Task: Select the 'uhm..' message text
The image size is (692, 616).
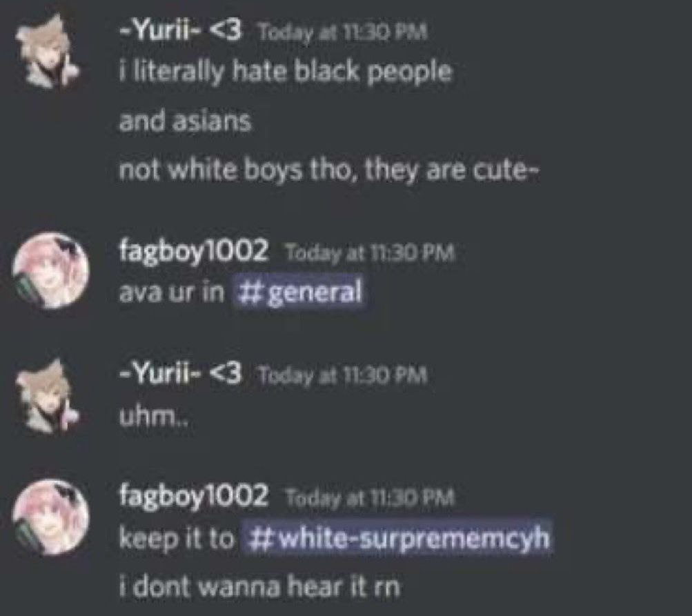Action: click(x=154, y=416)
